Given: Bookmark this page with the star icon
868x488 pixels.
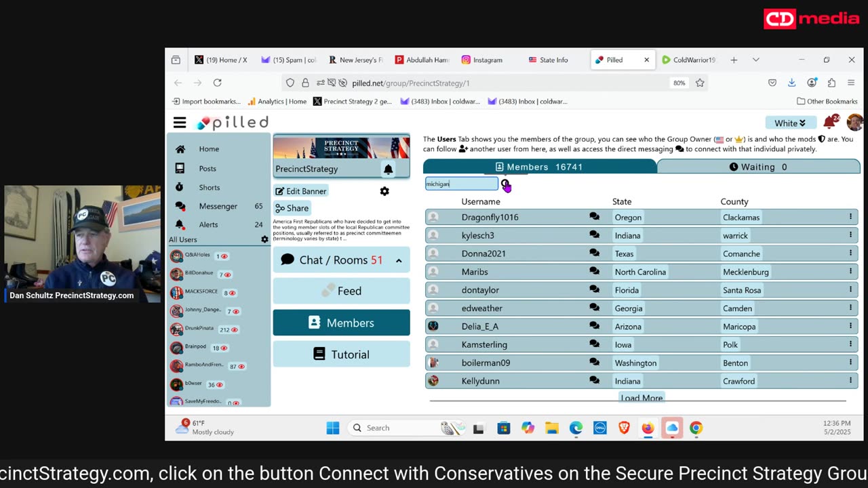Looking at the screenshot, I should tap(700, 83).
